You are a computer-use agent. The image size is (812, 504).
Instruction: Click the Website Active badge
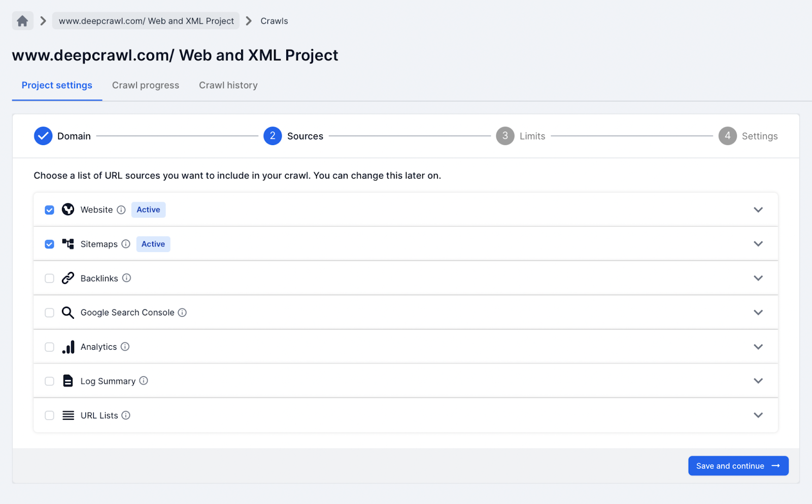(148, 210)
